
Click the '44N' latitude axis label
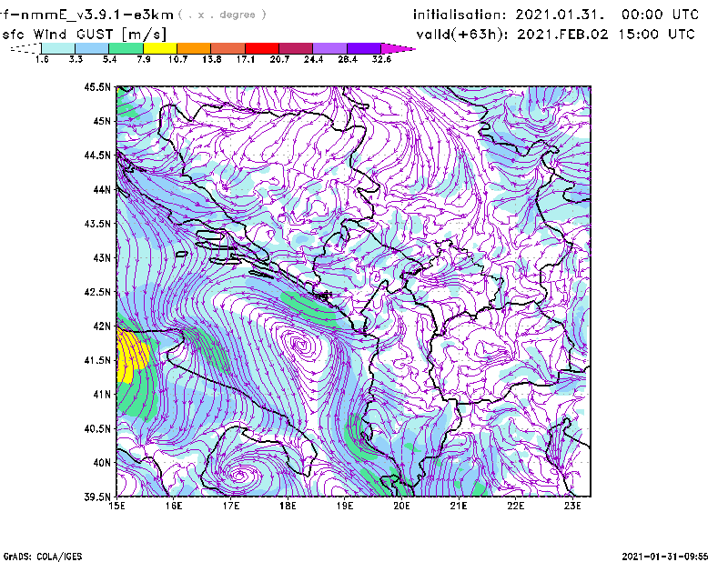(x=102, y=189)
